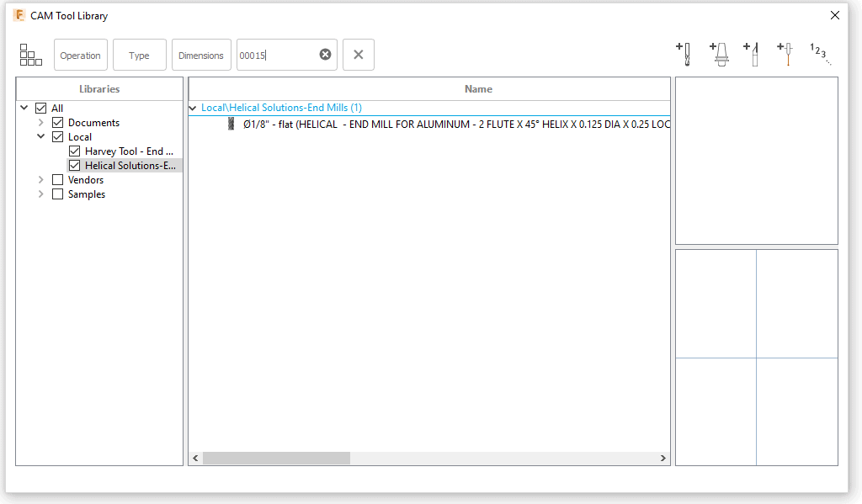Screen dimensions: 862x504
Task: Uncheck the Local checkbox
Action: [x=58, y=137]
